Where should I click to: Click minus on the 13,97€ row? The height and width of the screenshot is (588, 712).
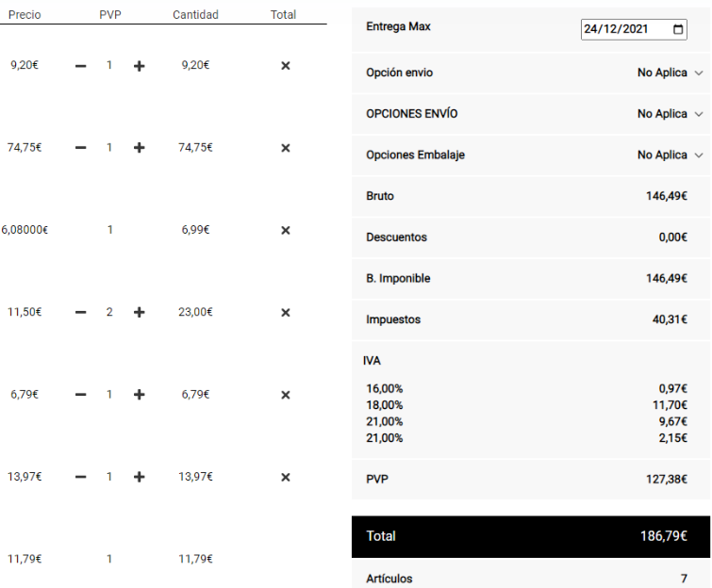click(x=81, y=477)
